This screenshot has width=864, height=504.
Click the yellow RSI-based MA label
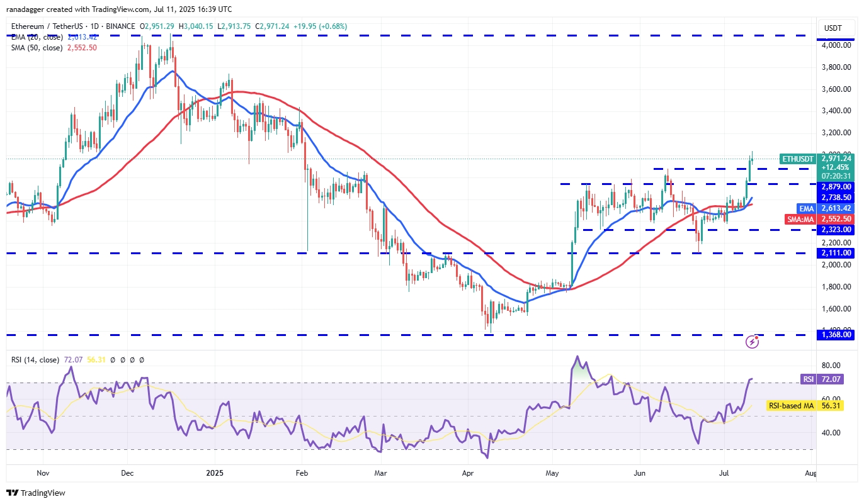791,406
